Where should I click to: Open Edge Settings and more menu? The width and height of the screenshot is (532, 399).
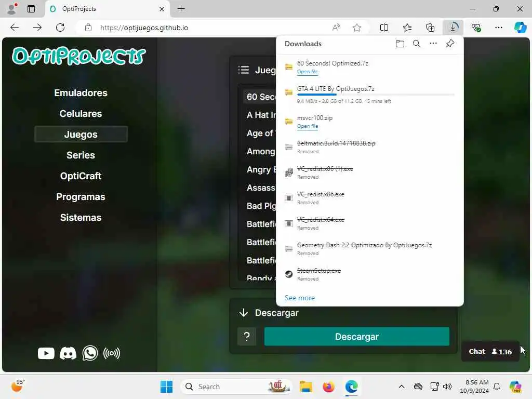499,28
